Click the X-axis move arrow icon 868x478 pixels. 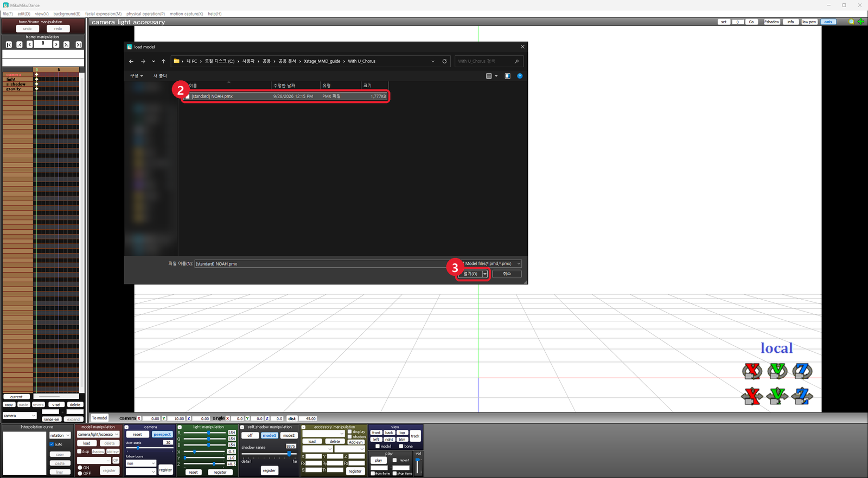(x=752, y=396)
